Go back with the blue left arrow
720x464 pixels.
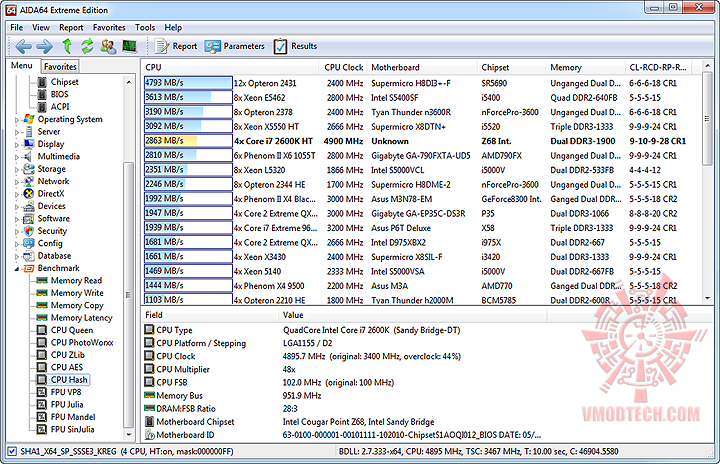(23, 46)
